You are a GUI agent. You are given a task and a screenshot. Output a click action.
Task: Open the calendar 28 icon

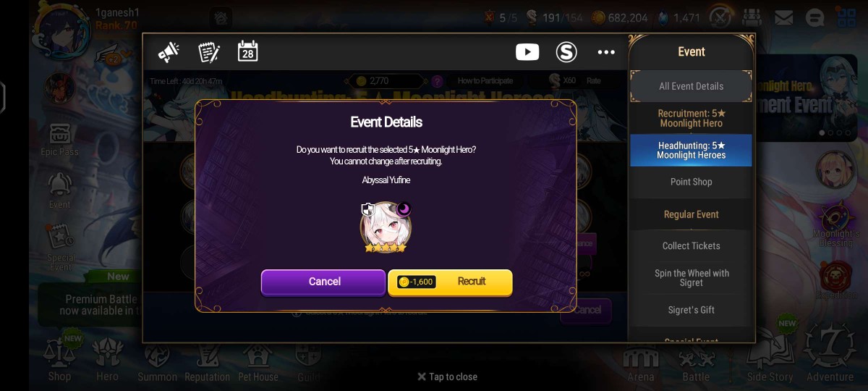pos(248,51)
